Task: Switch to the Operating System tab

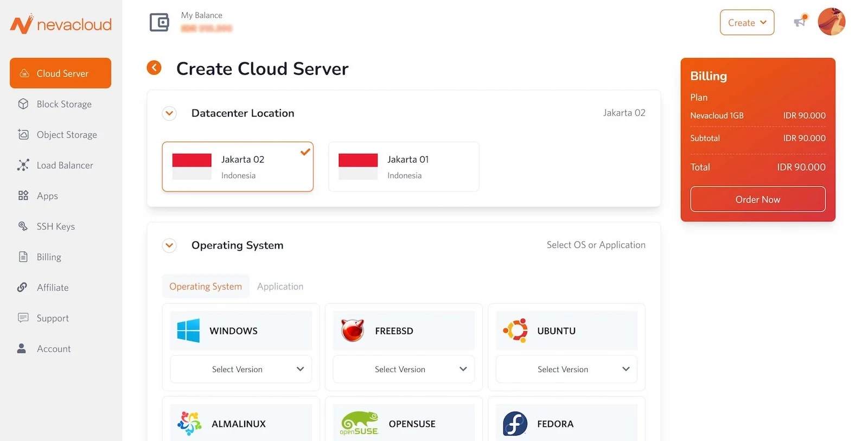Action: (206, 286)
